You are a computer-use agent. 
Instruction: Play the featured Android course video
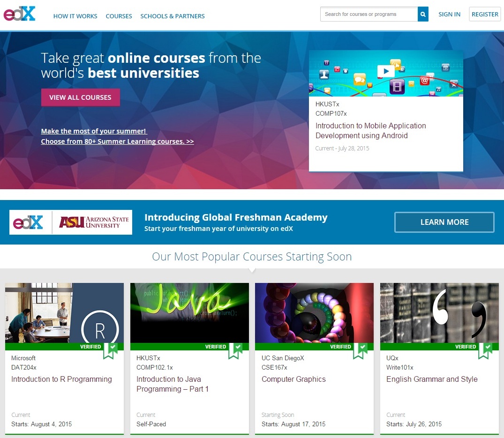pyautogui.click(x=386, y=71)
